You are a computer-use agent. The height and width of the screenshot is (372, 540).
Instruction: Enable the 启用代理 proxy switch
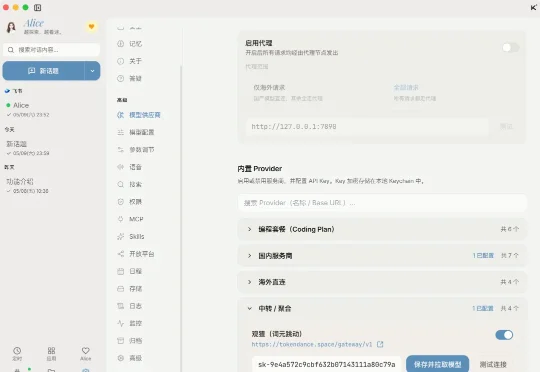(x=510, y=48)
